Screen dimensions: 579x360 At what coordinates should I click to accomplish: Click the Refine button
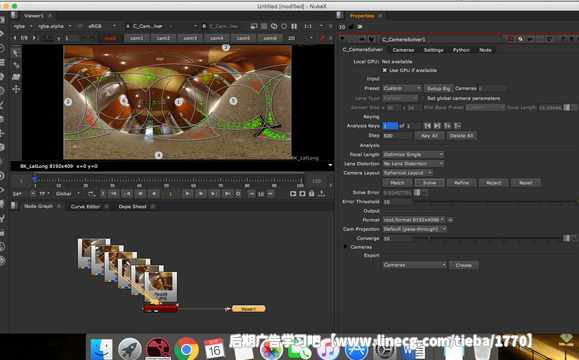pyautogui.click(x=462, y=183)
